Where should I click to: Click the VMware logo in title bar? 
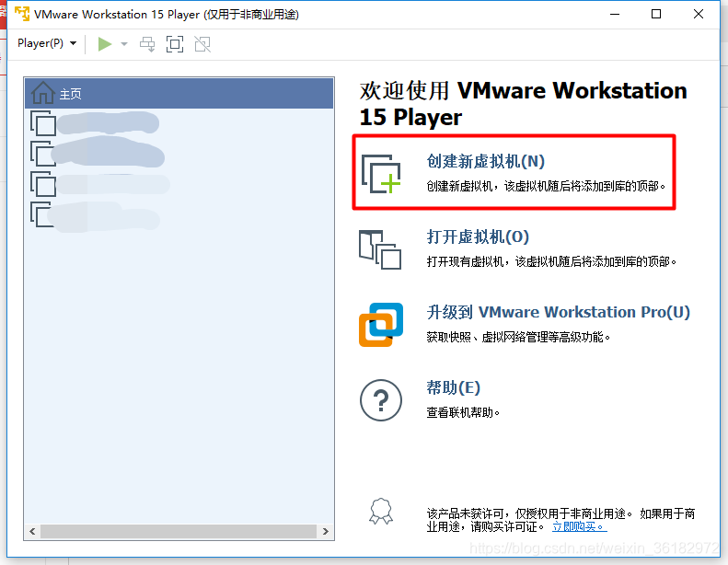22,14
